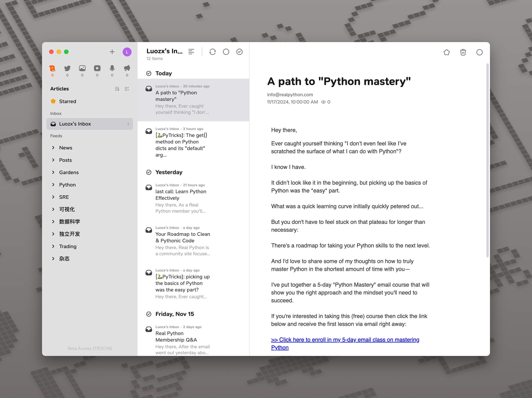Click info@realpython.com sender address
This screenshot has height=398, width=532.
coord(290,95)
